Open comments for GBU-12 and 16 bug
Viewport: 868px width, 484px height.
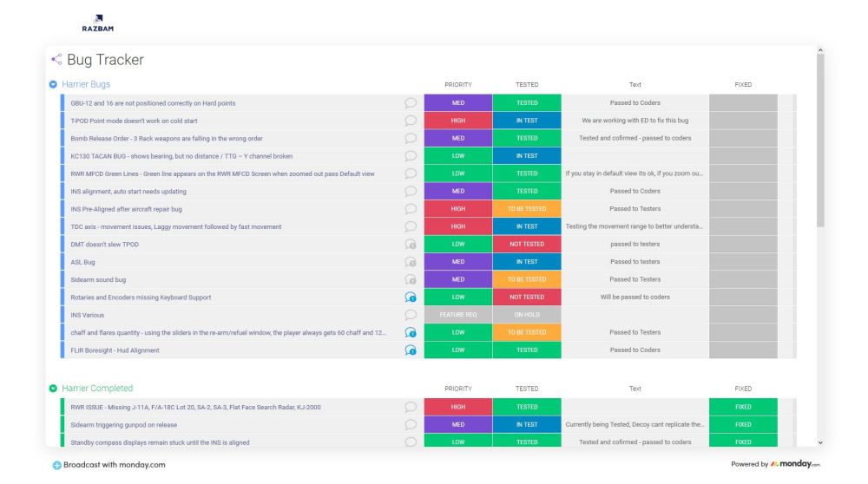[411, 103]
